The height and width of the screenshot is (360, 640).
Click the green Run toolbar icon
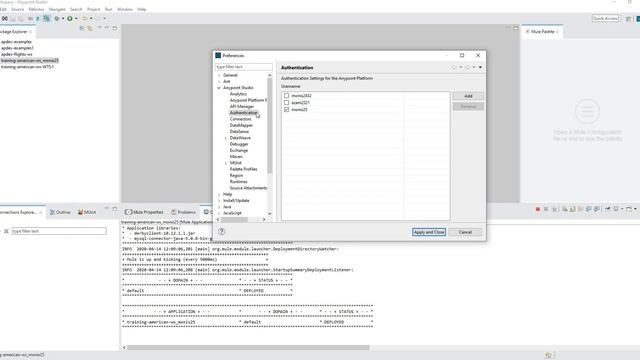pos(70,18)
